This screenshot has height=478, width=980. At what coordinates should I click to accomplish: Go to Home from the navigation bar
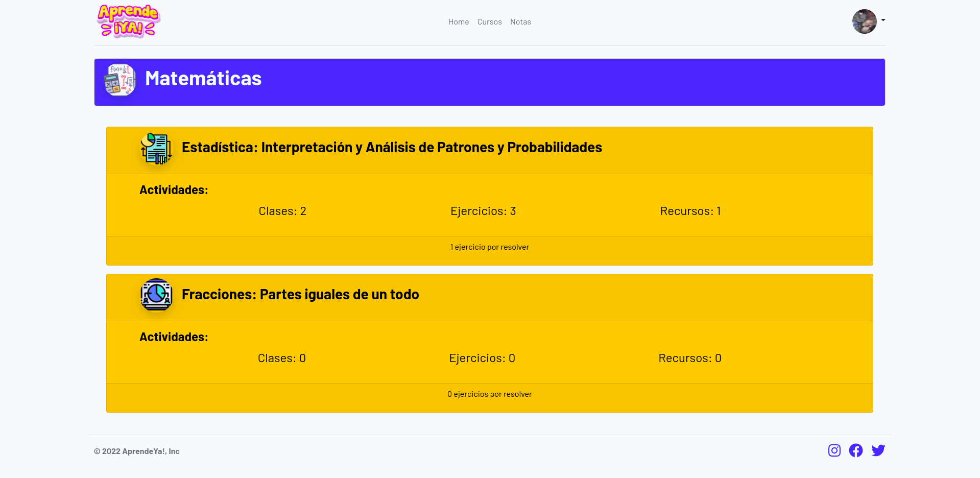(x=458, y=21)
